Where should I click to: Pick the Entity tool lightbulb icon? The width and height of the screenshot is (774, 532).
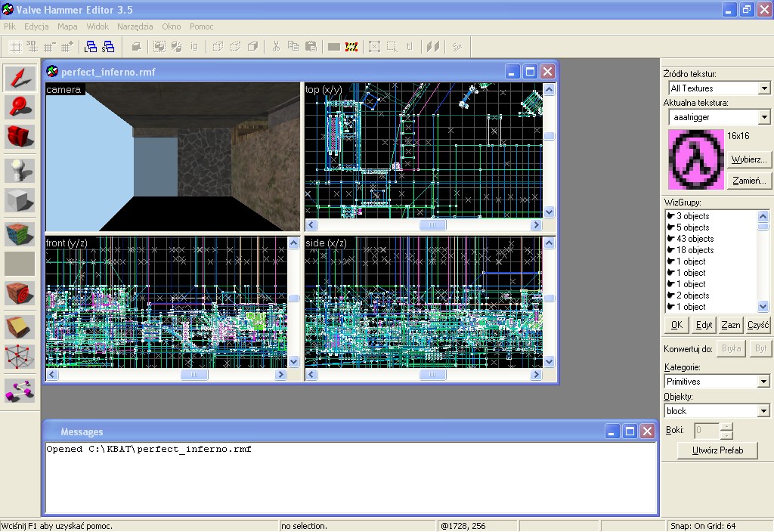click(20, 171)
